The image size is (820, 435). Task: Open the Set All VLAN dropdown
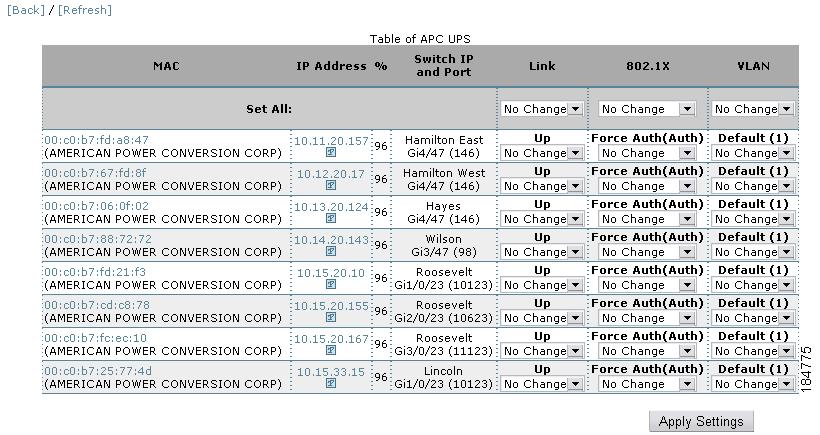[753, 109]
